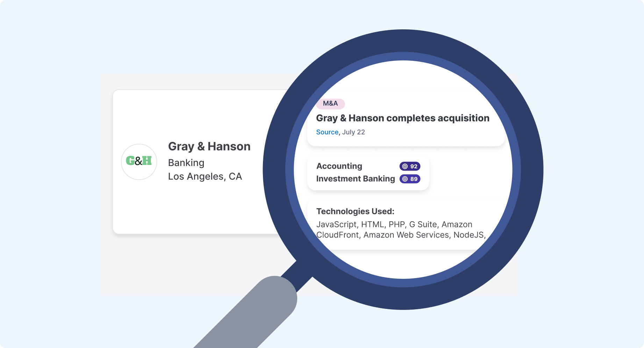Click the Los Angeles, CA location
Screen dimensions: 644x348
pos(205,176)
